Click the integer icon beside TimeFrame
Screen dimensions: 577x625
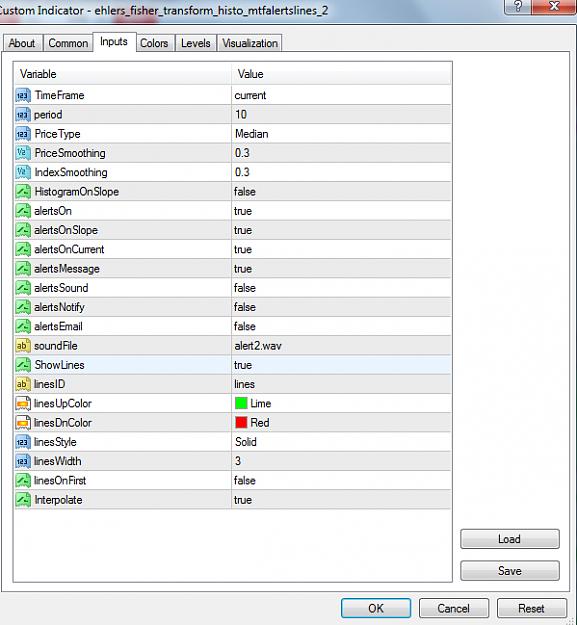pyautogui.click(x=23, y=95)
